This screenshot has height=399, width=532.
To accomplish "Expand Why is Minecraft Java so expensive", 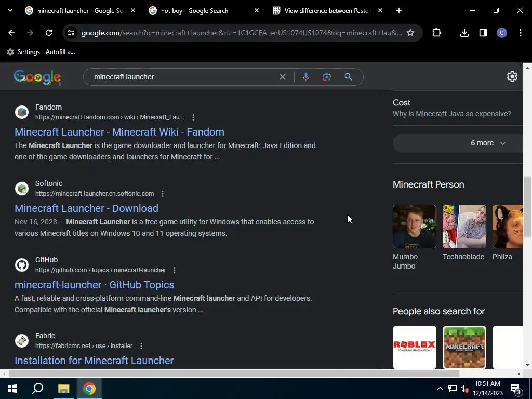I will [x=451, y=114].
